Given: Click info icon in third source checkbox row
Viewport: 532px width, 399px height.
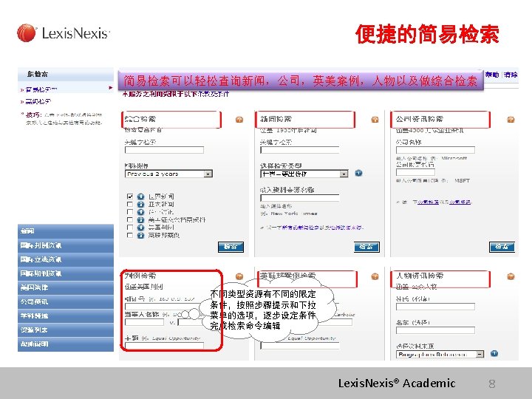Looking at the screenshot, I should 141,212.
